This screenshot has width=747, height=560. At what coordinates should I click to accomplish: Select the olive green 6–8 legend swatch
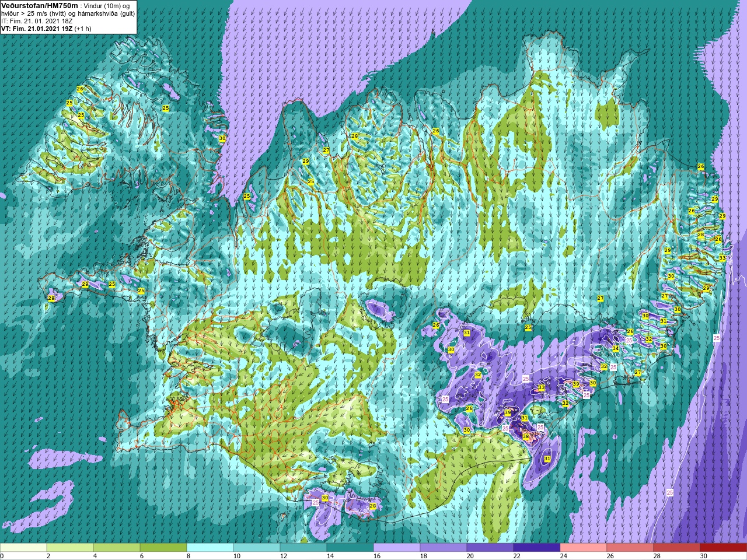163,548
